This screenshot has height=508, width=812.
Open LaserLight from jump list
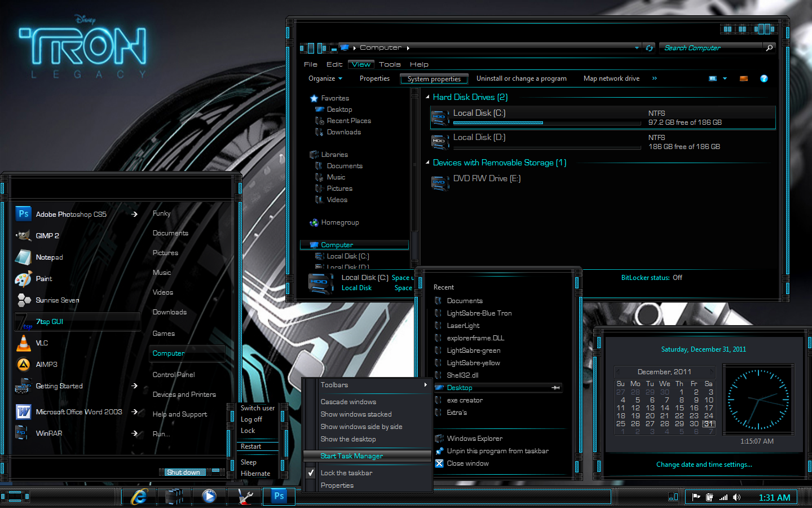coord(463,326)
